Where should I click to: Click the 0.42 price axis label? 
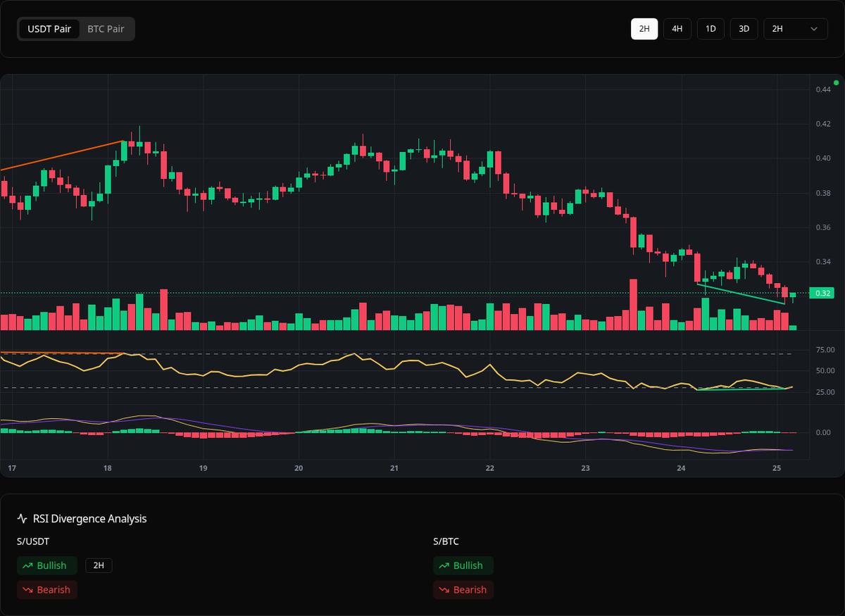[823, 124]
